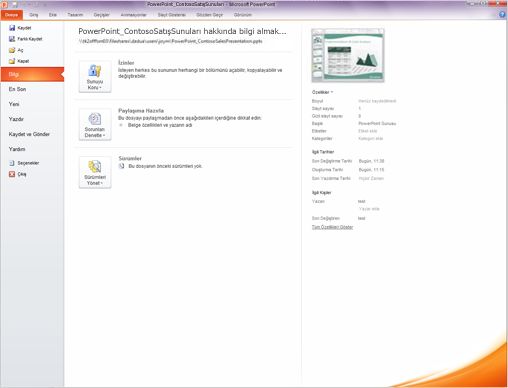508x388 pixels.
Task: Click the Boyut size property row
Action: click(354, 101)
